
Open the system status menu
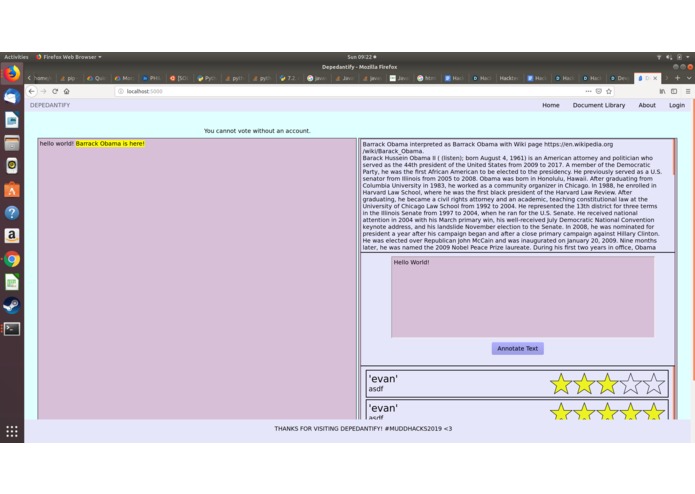(674, 57)
